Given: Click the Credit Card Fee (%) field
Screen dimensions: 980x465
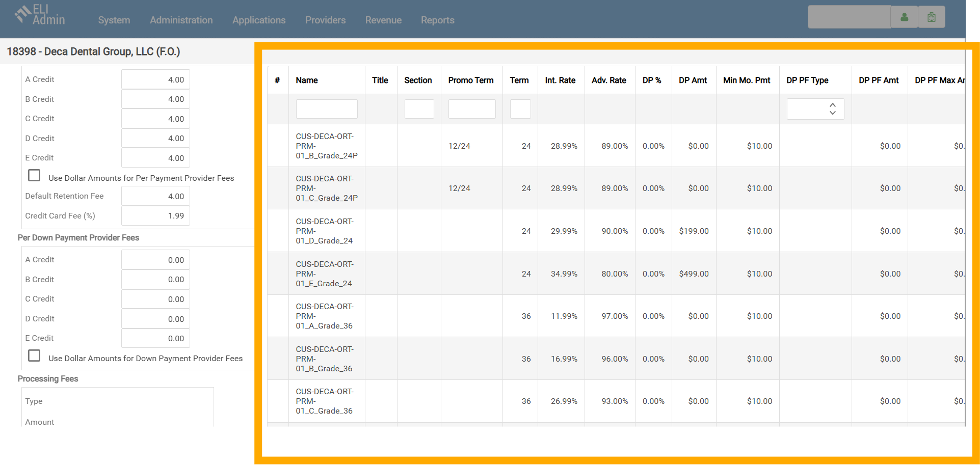Looking at the screenshot, I should 155,216.
